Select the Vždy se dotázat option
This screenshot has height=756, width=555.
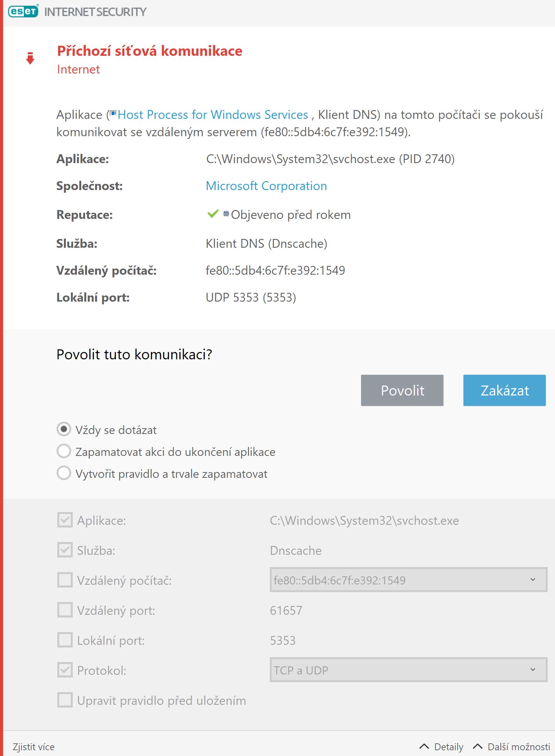(64, 429)
